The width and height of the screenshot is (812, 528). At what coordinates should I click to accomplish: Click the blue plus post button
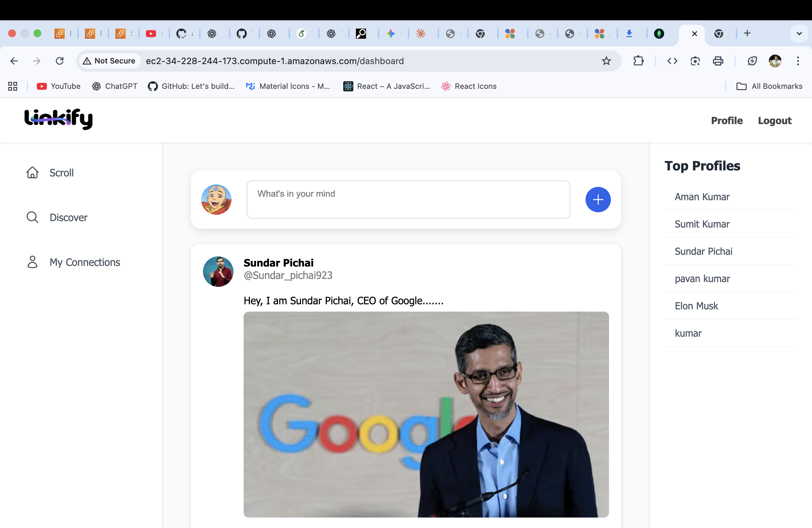click(598, 200)
